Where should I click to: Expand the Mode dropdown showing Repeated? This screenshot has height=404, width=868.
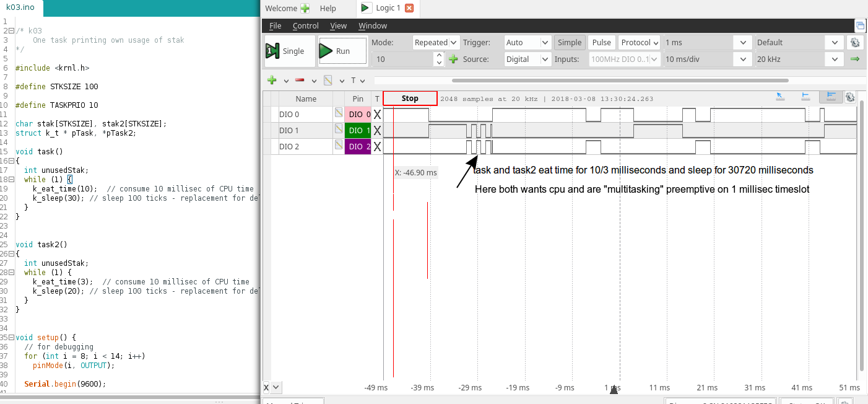pos(436,43)
